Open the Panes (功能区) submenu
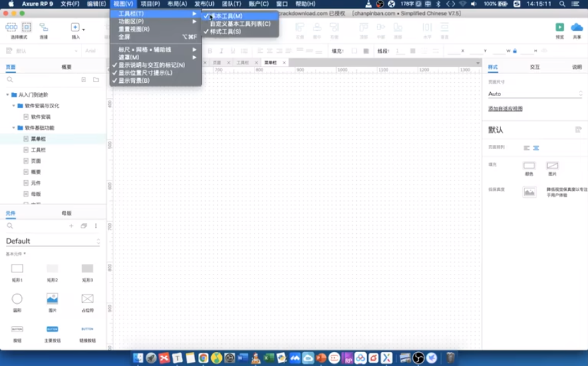Image resolution: width=588 pixels, height=366 pixels. [x=131, y=21]
